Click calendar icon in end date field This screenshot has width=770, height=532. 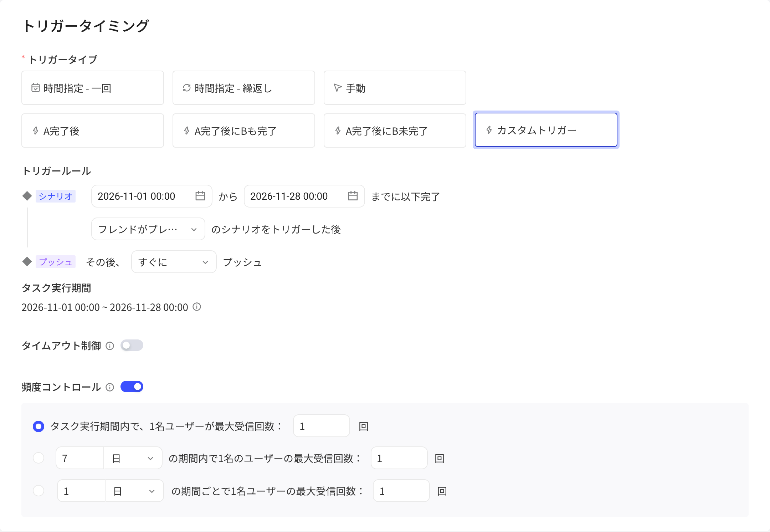coord(353,196)
